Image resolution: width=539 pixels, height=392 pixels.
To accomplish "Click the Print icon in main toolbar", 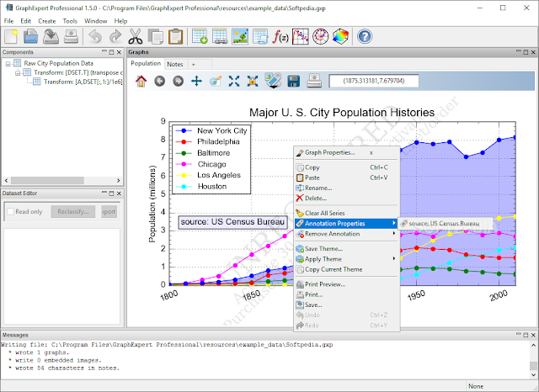I will 71,36.
